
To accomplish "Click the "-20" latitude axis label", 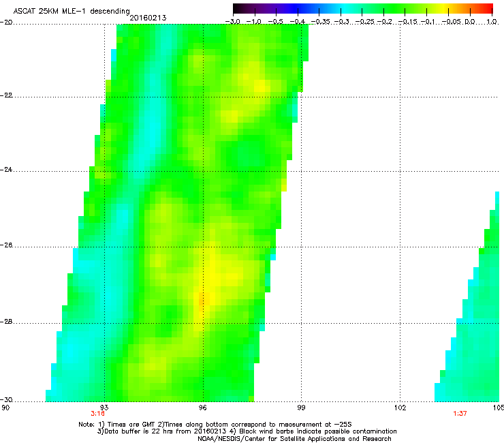I will pos(6,22).
